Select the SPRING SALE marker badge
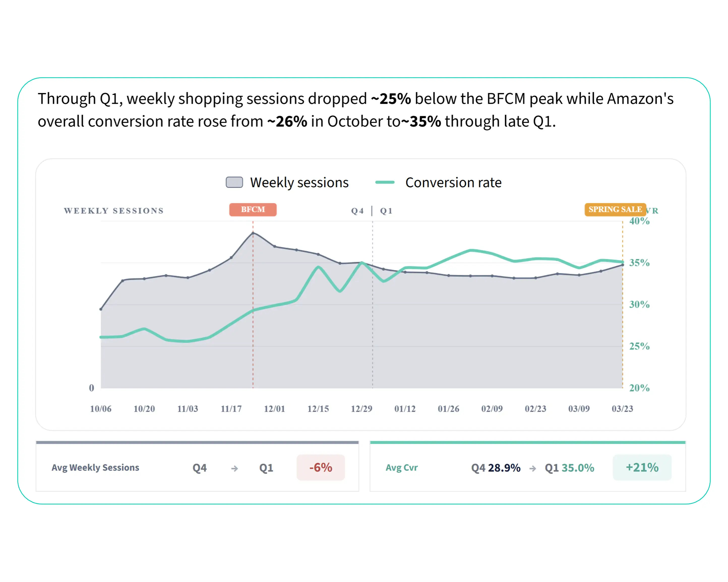Screen dimensions: 728x582 (x=615, y=210)
